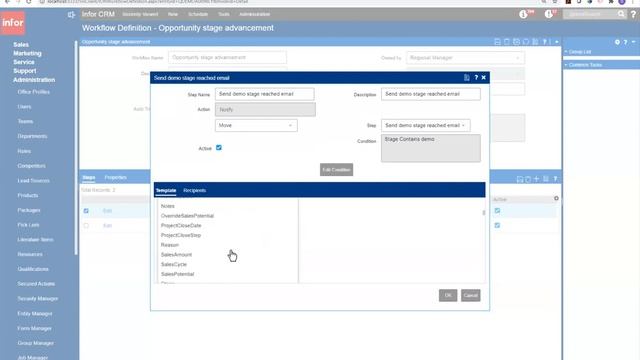Select the SalesAmount field in the list

coord(176,255)
